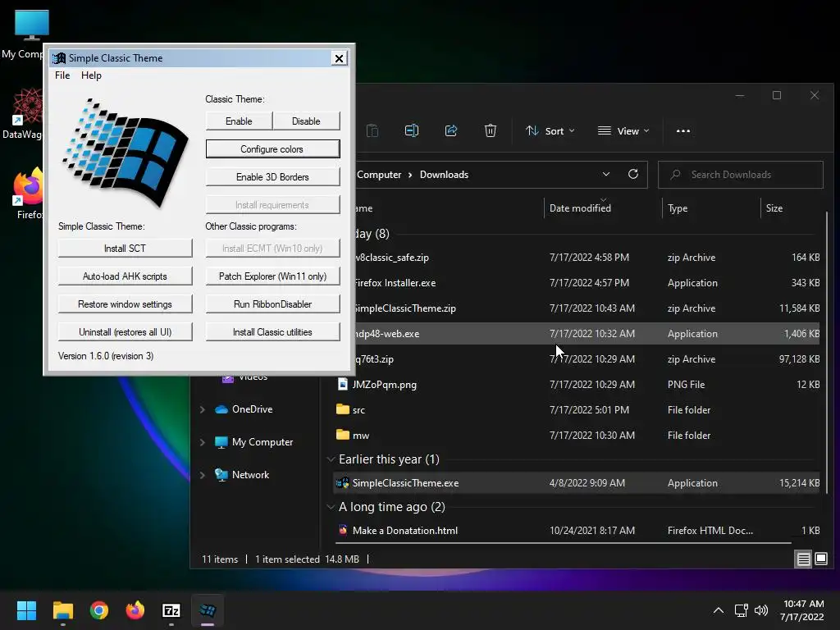This screenshot has width=840, height=630.
Task: Open the See more ellipsis menu
Action: click(x=683, y=130)
